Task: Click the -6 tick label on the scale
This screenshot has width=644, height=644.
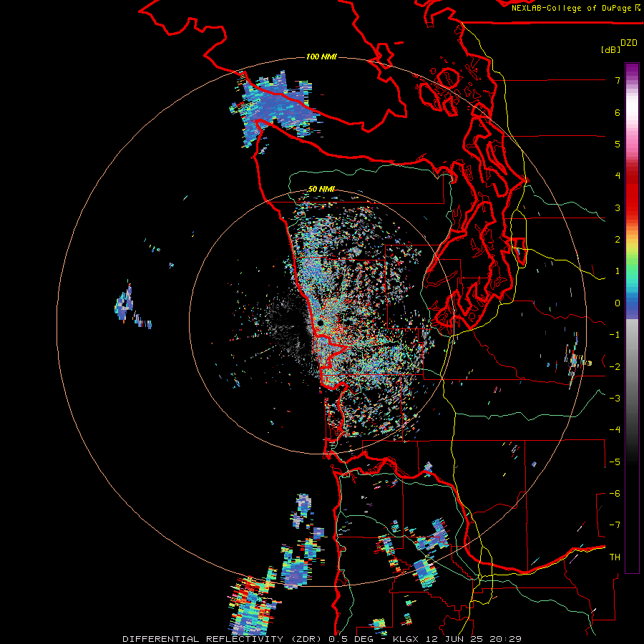Action: point(615,494)
